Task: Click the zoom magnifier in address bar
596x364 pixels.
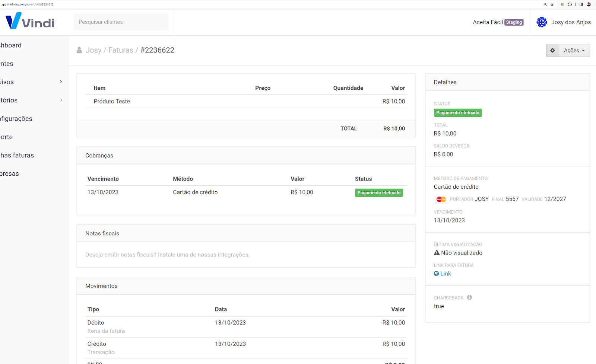Action: point(545,4)
